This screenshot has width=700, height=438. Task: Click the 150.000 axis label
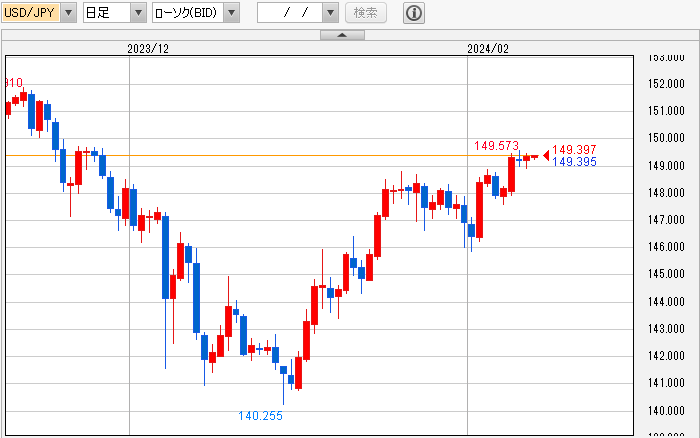pyautogui.click(x=666, y=138)
